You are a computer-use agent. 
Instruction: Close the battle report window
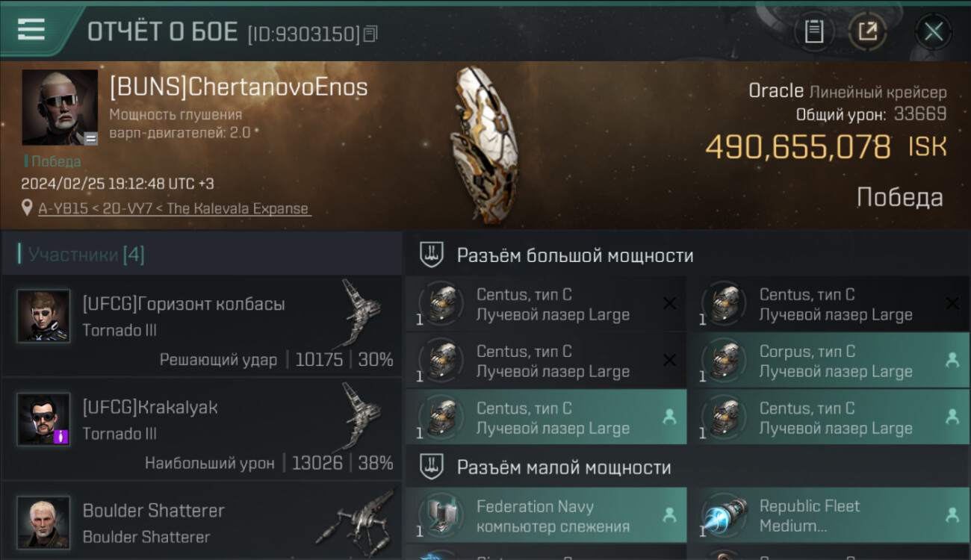click(934, 31)
